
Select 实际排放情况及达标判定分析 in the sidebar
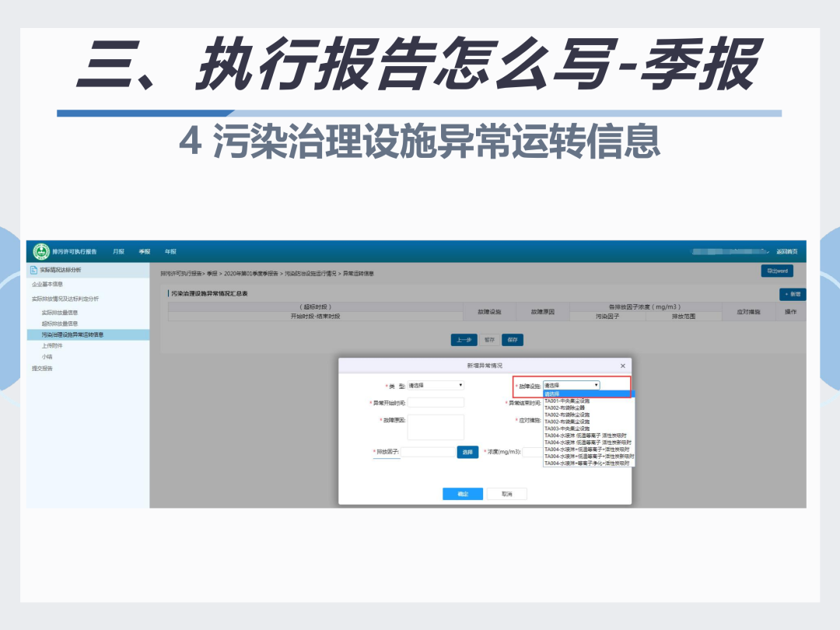pyautogui.click(x=65, y=299)
